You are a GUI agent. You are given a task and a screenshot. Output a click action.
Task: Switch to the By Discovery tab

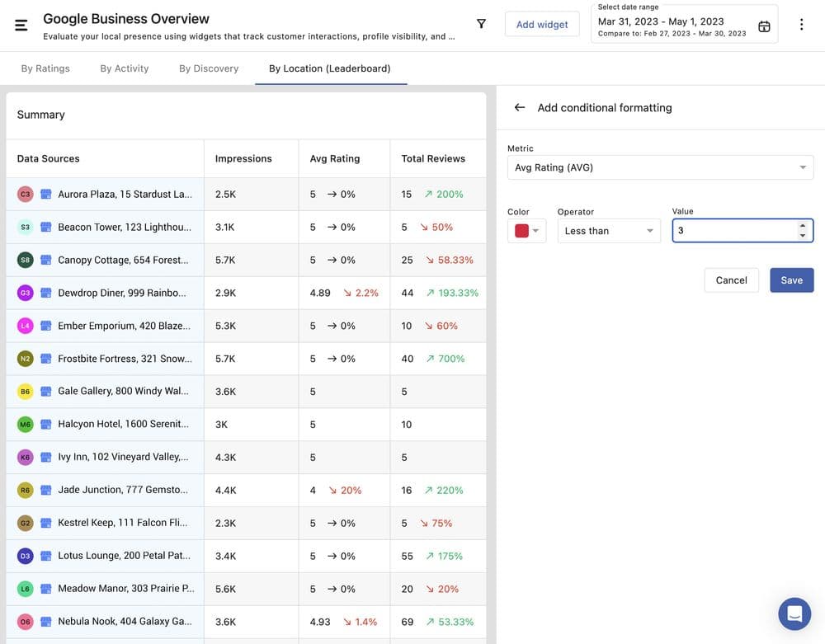coord(209,68)
